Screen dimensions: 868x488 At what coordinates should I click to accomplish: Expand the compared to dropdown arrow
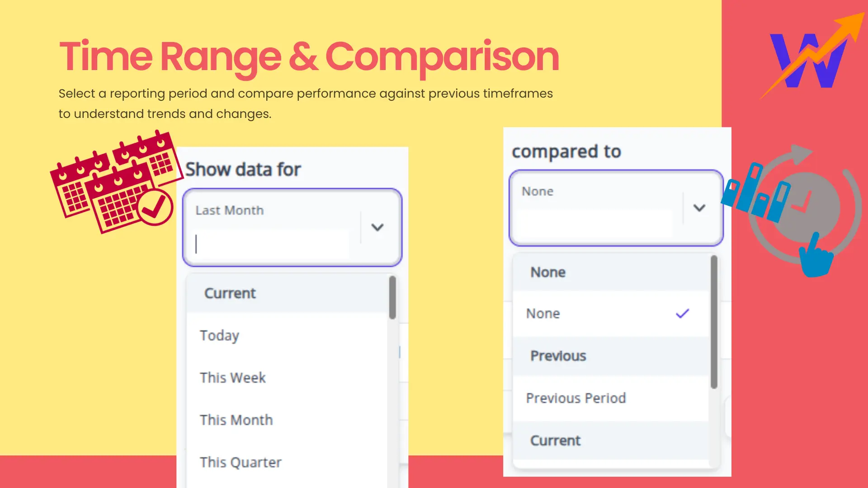click(x=699, y=208)
